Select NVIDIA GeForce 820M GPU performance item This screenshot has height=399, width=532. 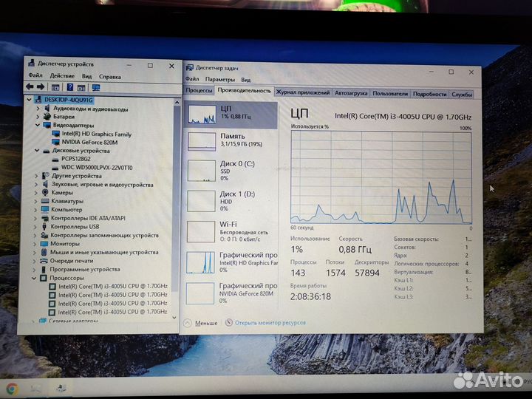click(x=231, y=293)
